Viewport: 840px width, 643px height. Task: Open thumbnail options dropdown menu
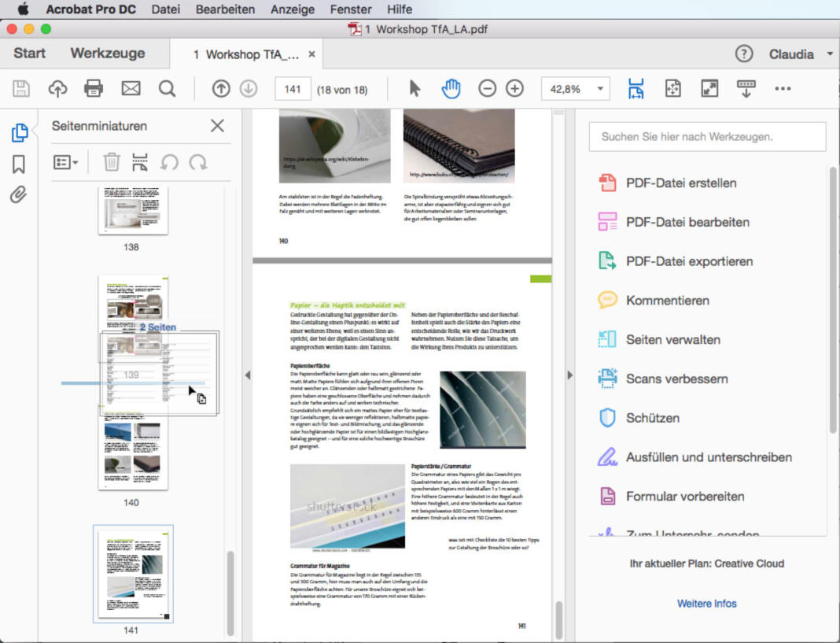(x=66, y=162)
